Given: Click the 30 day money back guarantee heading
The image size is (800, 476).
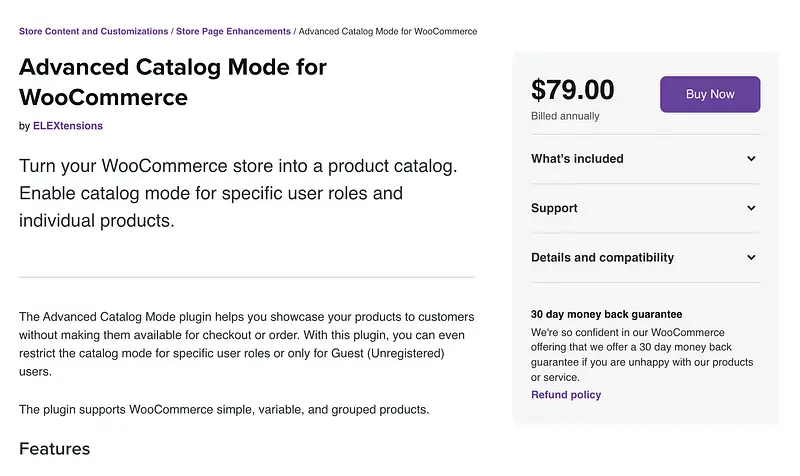Looking at the screenshot, I should 606,314.
